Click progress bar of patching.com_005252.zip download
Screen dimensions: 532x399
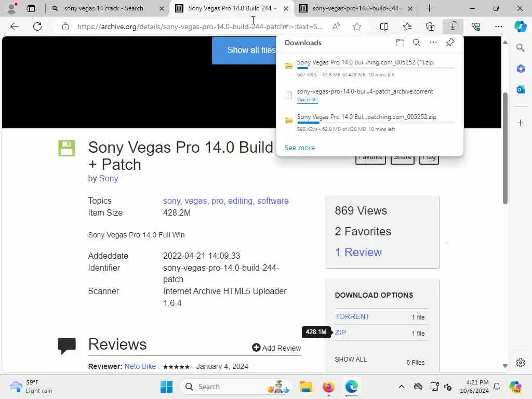coord(376,123)
